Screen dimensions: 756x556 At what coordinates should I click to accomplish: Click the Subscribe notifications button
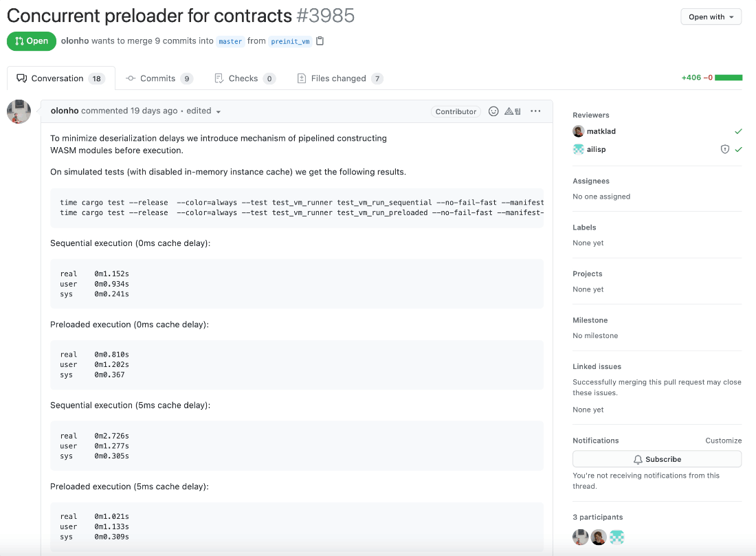coord(656,459)
